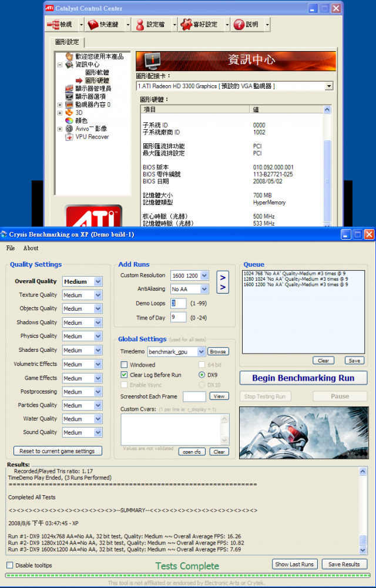Click the 顯示器選項 tree icon

pyautogui.click(x=69, y=96)
